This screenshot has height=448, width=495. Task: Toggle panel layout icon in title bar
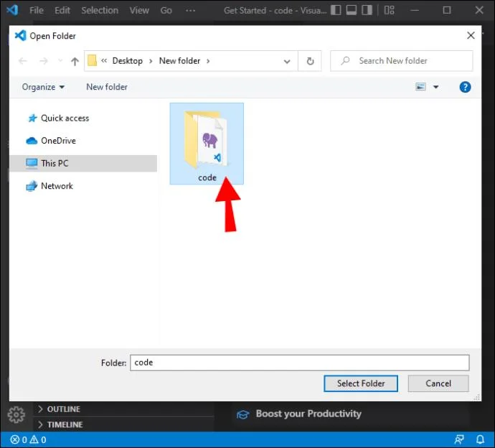click(352, 10)
